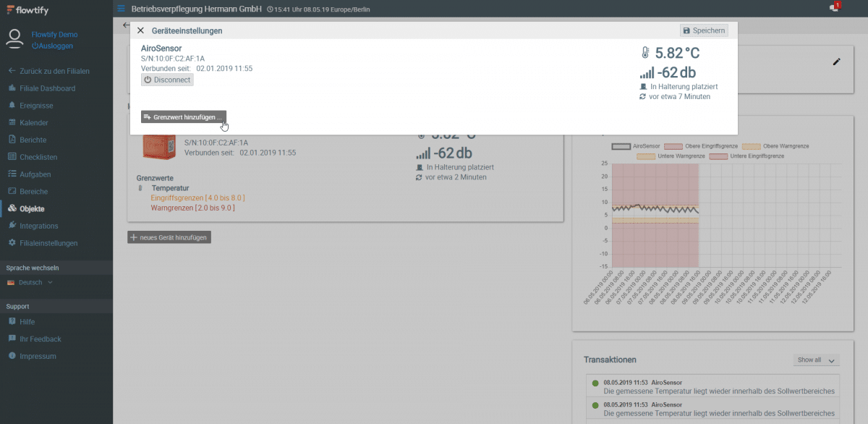Go to Checklisten in sidebar
The width and height of the screenshot is (868, 424).
coord(38,157)
